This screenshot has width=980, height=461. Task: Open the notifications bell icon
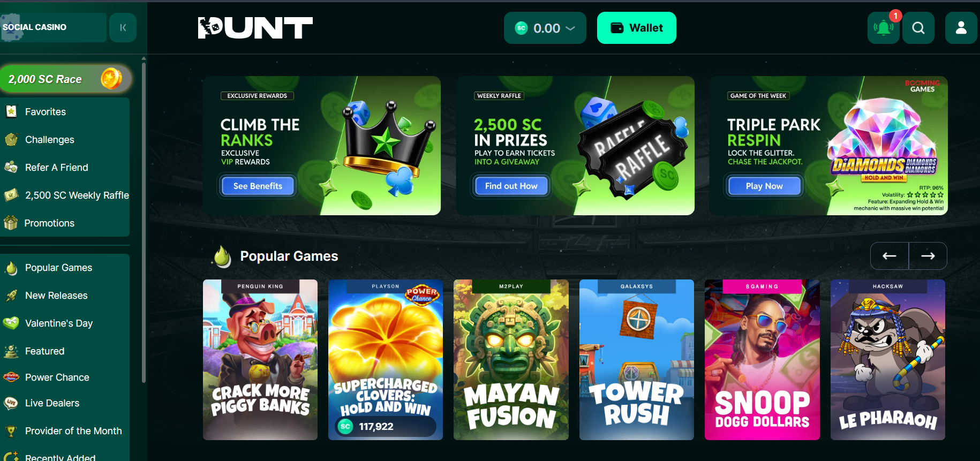coord(883,28)
